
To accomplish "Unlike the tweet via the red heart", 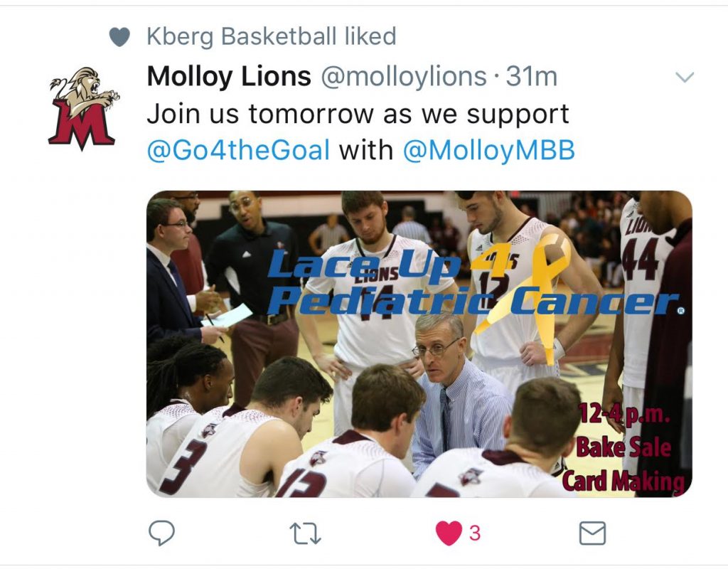I will (449, 533).
